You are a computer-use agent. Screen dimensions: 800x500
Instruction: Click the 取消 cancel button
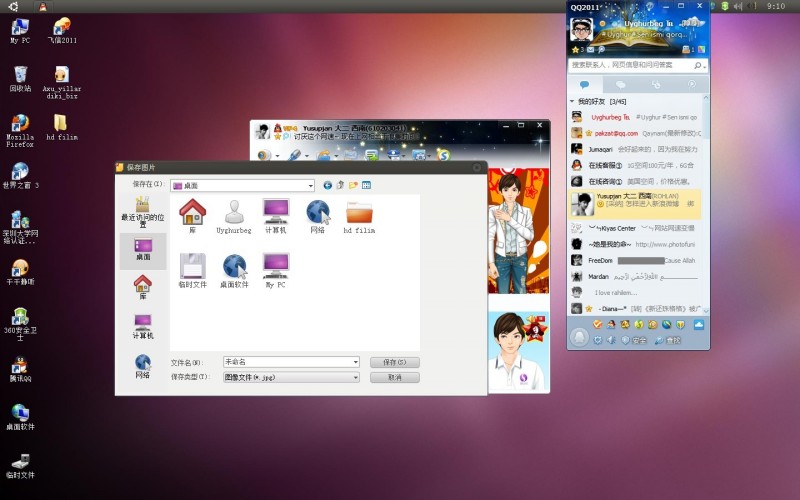tap(395, 378)
